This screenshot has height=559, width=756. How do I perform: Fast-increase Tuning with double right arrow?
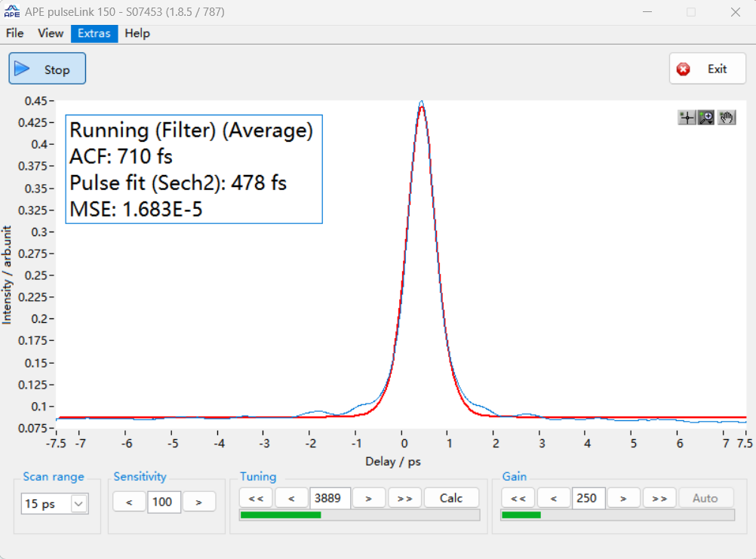click(404, 498)
